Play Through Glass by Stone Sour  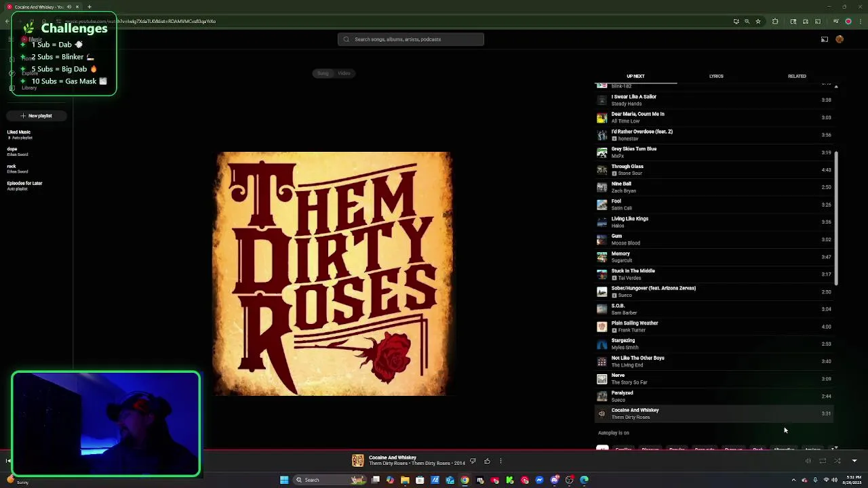click(713, 169)
